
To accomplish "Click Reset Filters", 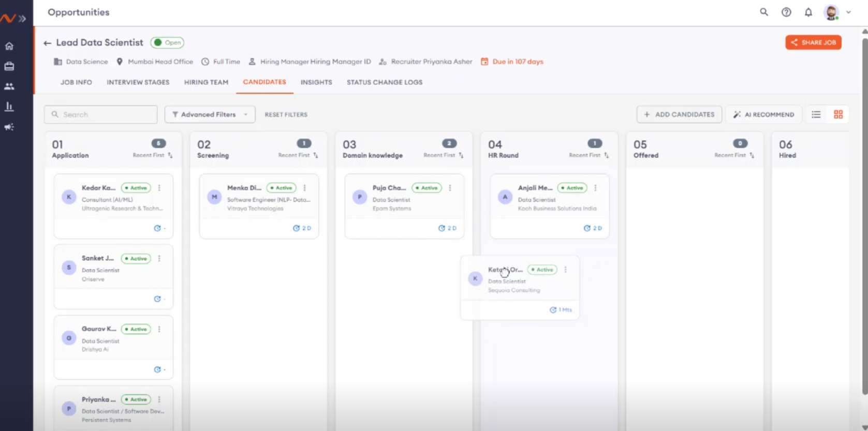I will pos(286,114).
